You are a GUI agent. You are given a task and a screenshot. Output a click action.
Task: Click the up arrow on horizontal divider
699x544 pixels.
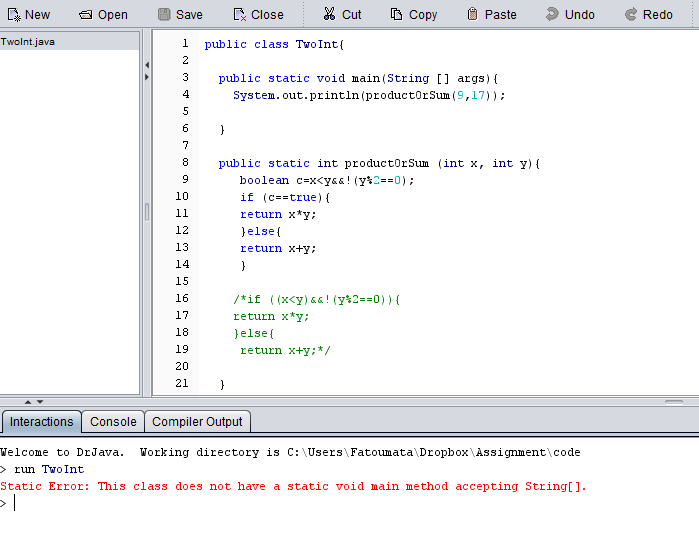click(x=27, y=401)
